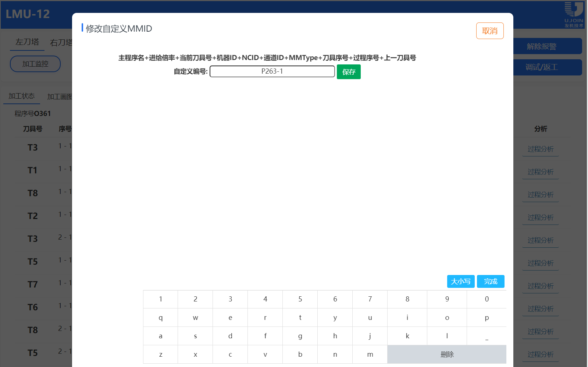Tap keyboard letter m
Image resolution: width=588 pixels, height=367 pixels.
pos(370,354)
